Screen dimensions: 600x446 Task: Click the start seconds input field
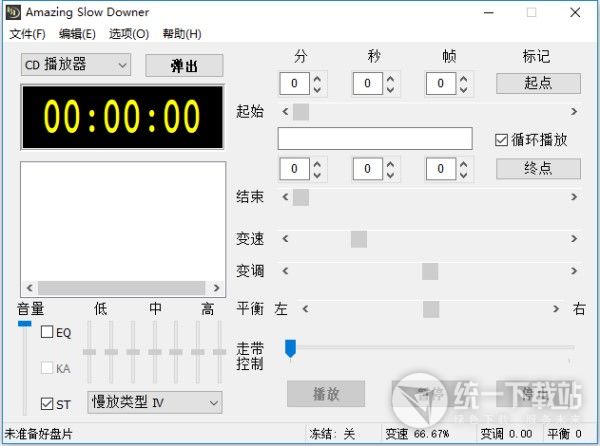point(367,83)
